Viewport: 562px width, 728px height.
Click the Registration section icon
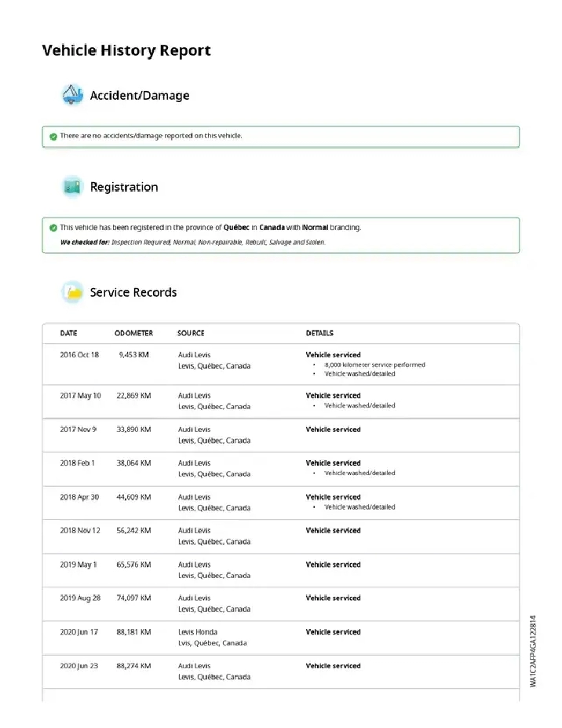(72, 187)
